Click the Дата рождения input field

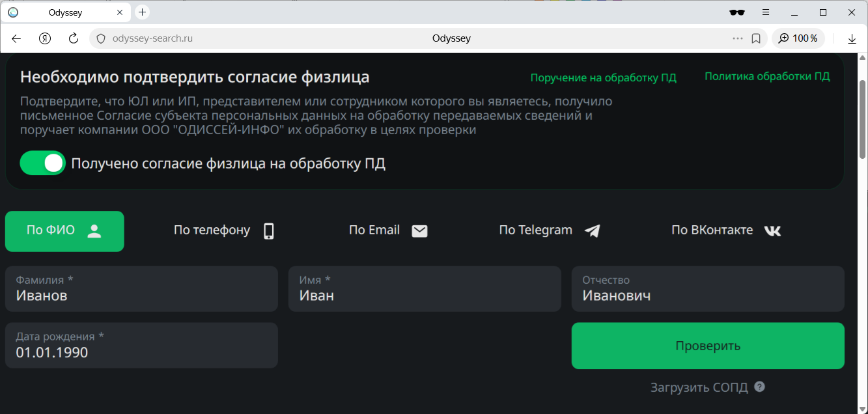coord(141,346)
